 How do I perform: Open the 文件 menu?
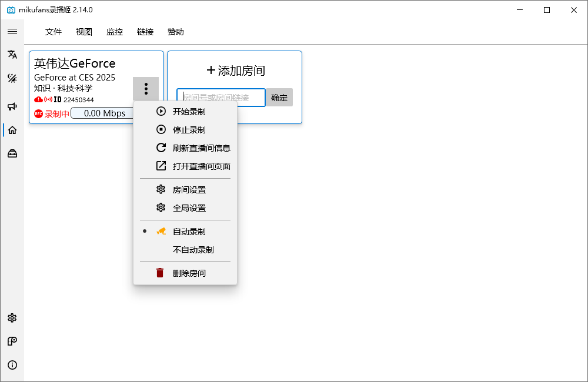point(54,32)
